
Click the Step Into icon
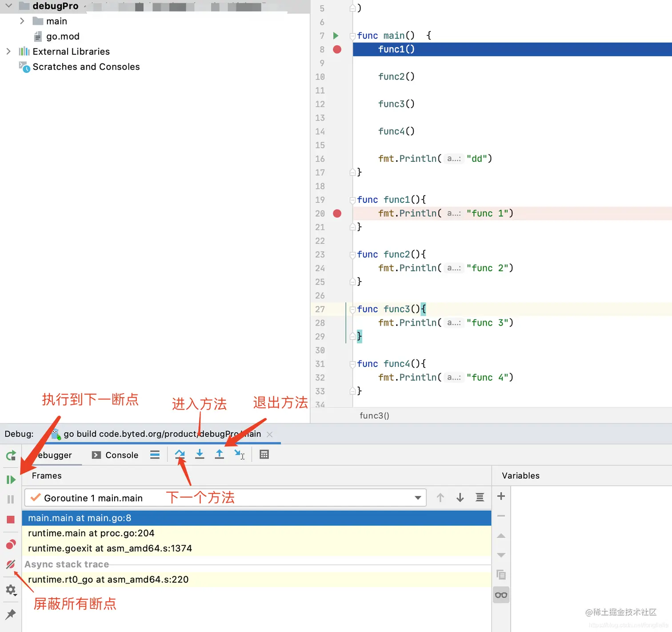[200, 455]
